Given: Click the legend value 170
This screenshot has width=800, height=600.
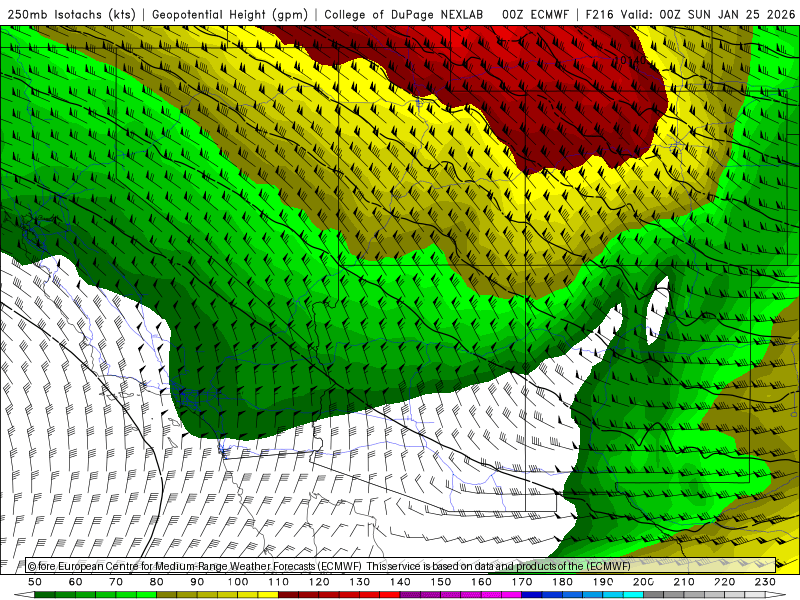Looking at the screenshot, I should (522, 582).
